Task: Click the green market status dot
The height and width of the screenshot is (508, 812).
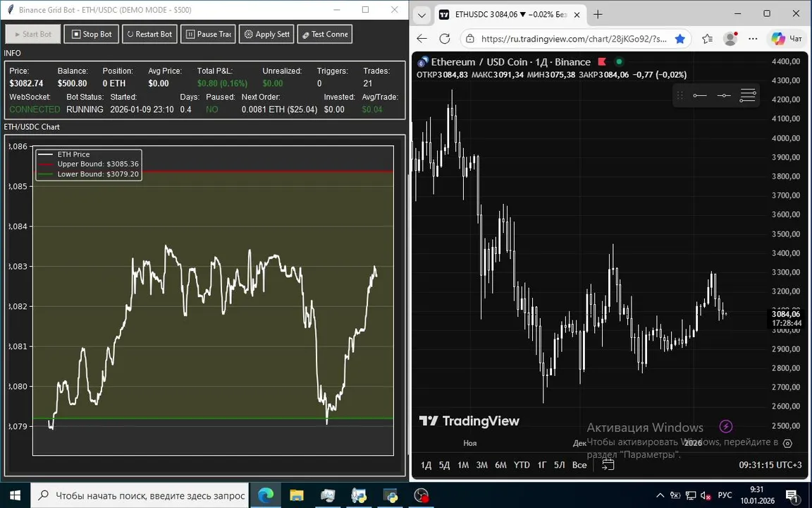Action: 619,61
